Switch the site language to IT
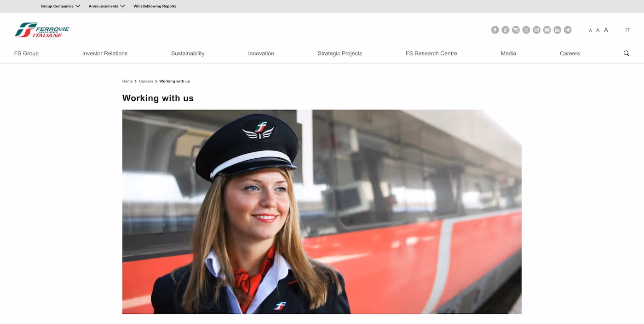 (x=627, y=29)
